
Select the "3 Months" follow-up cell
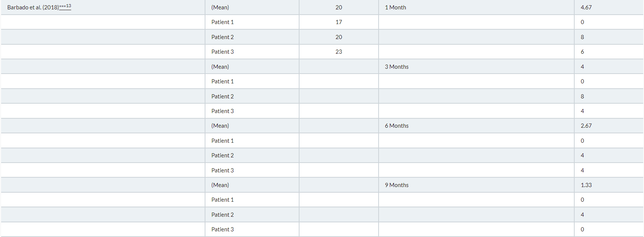397,67
